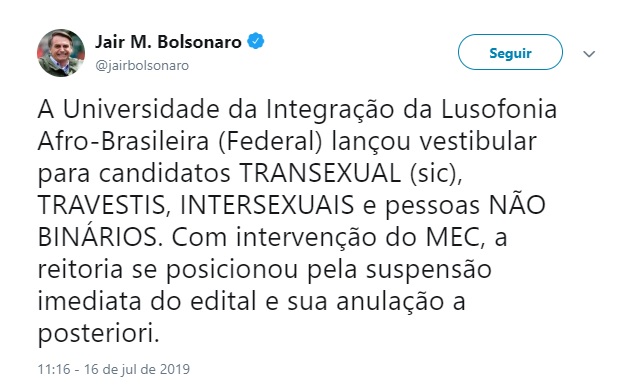The width and height of the screenshot is (631, 390).
Task: Open the tweet options chevron menu
Action: 589,54
